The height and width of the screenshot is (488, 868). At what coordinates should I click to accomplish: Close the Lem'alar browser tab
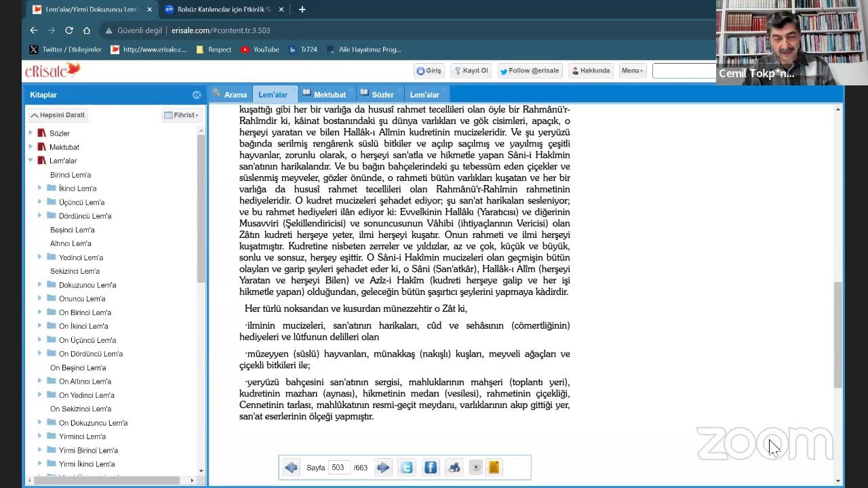[x=149, y=9]
